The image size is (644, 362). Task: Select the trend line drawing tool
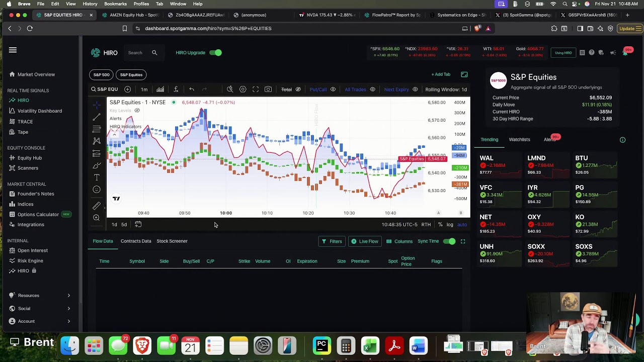pos(97,117)
